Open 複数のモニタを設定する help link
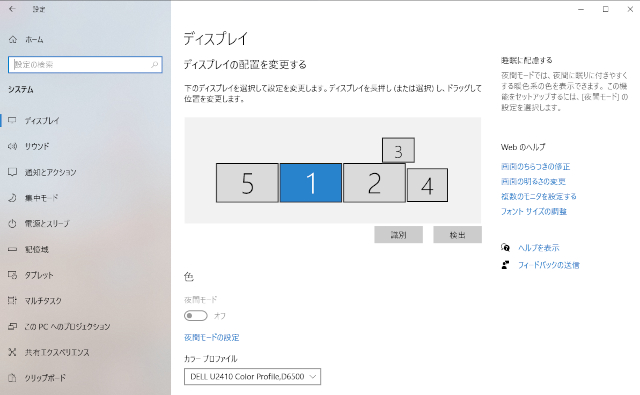The width and height of the screenshot is (640, 395). click(539, 196)
